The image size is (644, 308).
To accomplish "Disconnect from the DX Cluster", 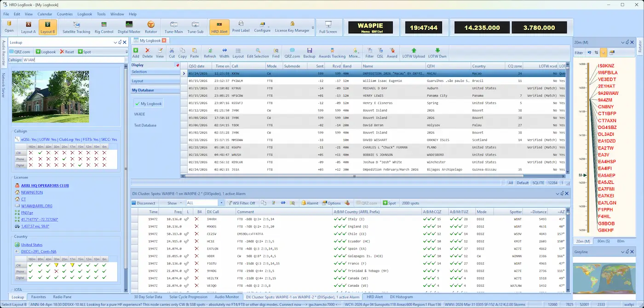I will tap(144, 203).
